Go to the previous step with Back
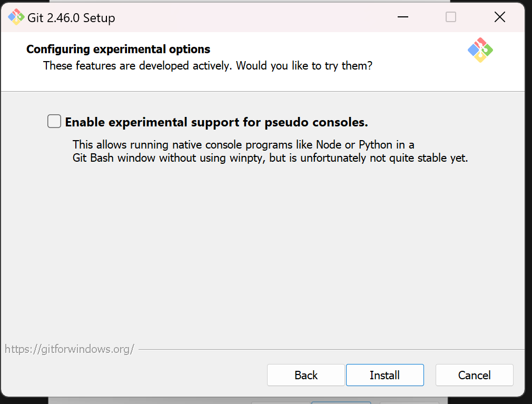532x404 pixels. tap(306, 375)
